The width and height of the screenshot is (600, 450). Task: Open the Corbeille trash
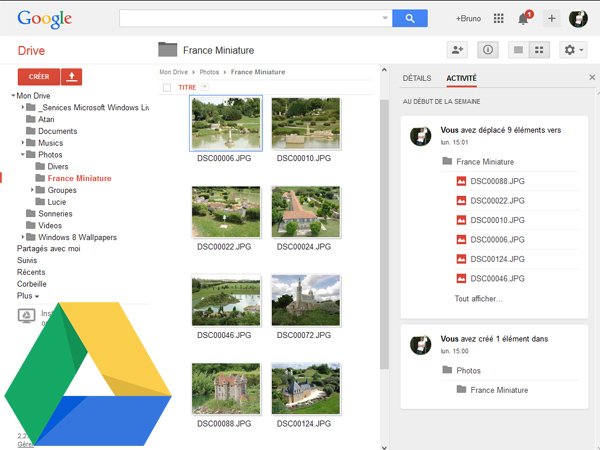[32, 284]
